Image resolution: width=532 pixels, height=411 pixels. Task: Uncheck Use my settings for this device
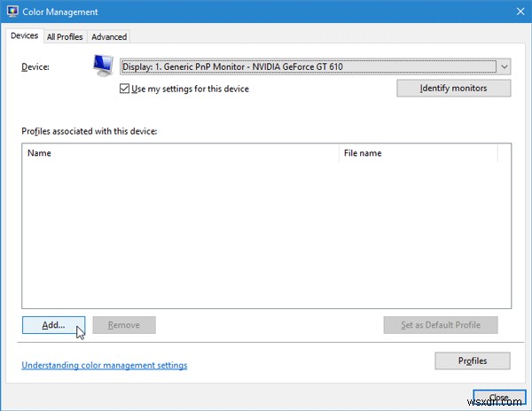[x=124, y=89]
